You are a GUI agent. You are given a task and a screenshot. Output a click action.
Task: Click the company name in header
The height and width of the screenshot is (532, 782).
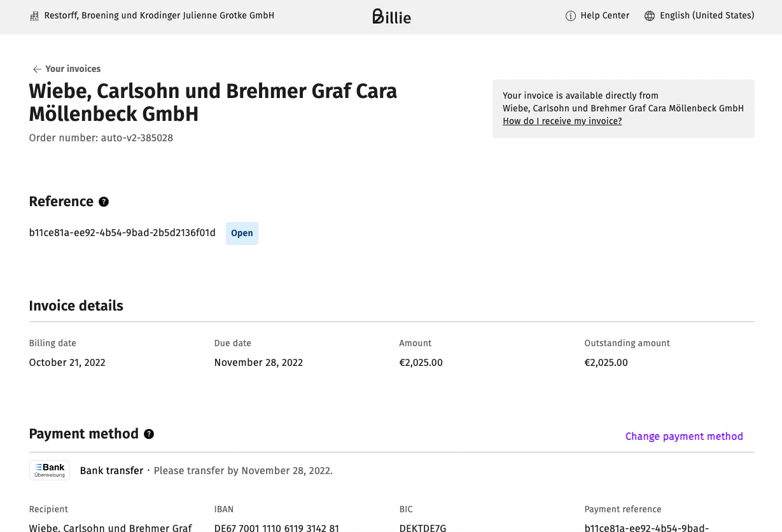[x=159, y=16]
